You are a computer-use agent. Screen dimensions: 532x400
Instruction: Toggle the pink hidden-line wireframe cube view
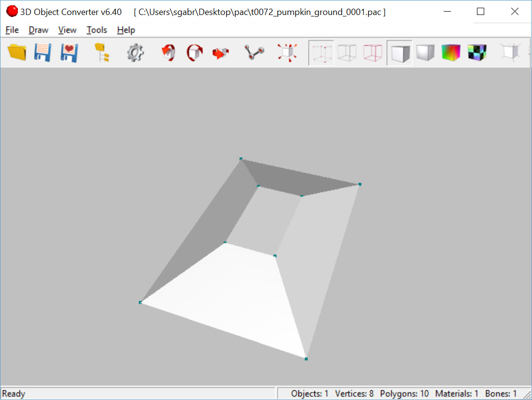pyautogui.click(x=373, y=52)
